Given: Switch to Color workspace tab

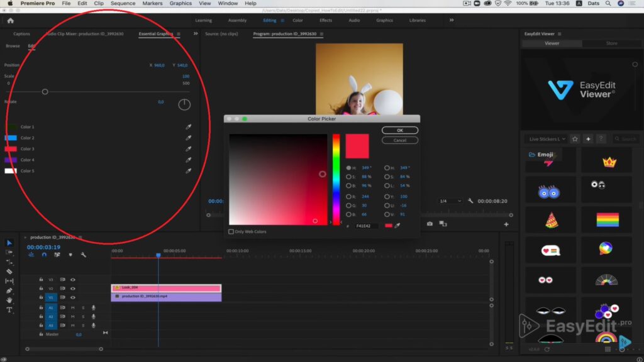Looking at the screenshot, I should (297, 21).
